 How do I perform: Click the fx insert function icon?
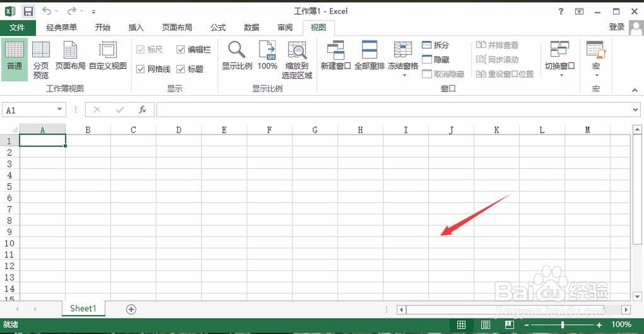click(142, 109)
